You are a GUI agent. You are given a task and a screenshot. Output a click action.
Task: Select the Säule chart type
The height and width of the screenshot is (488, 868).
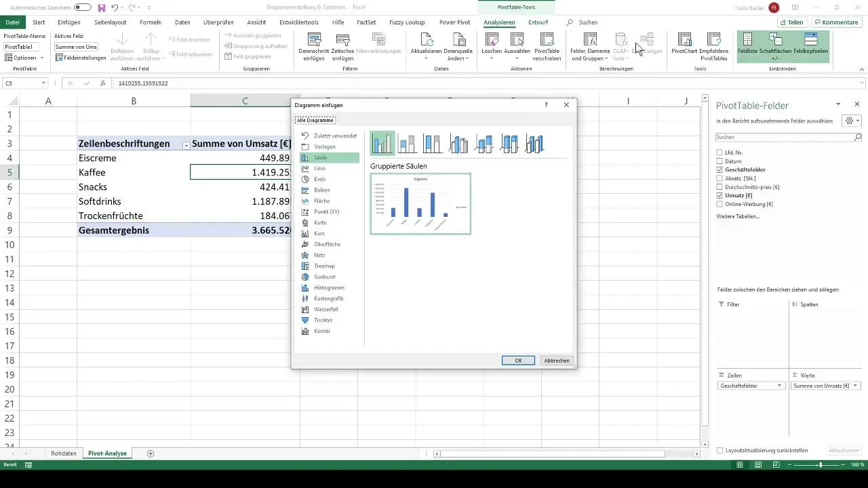pos(330,157)
